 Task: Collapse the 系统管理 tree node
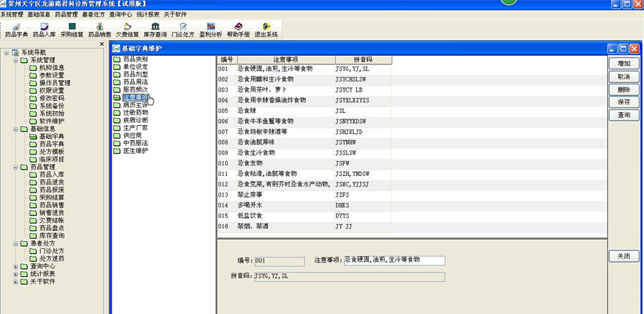pos(16,60)
